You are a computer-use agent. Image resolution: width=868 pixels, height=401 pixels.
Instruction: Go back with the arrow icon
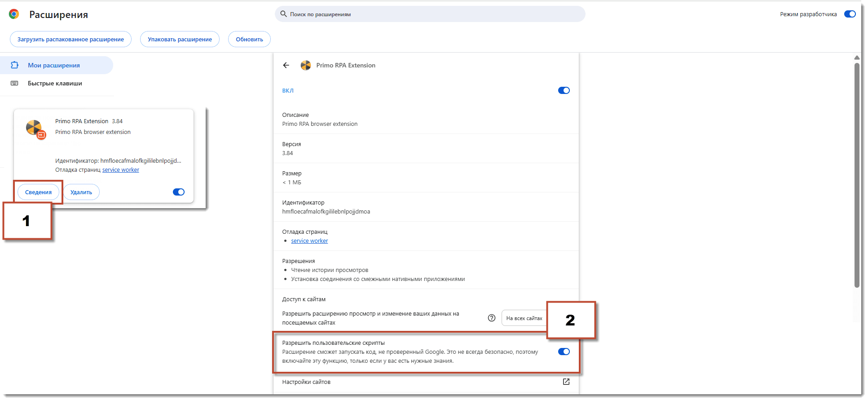(x=286, y=65)
